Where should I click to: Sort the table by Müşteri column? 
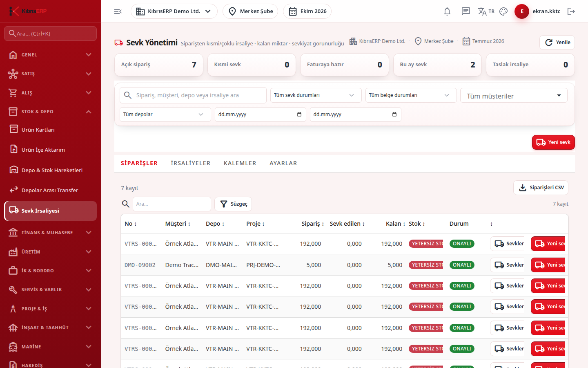pyautogui.click(x=178, y=224)
